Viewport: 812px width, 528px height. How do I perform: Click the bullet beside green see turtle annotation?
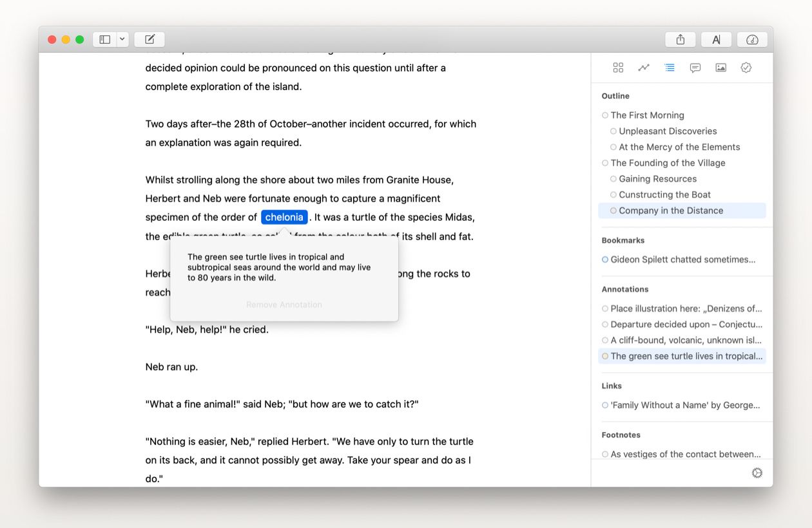(604, 356)
